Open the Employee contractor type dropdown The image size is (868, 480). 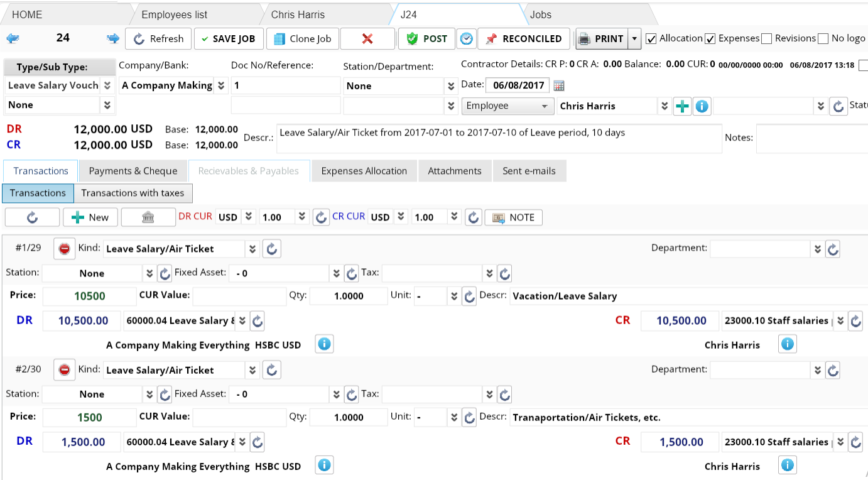click(507, 106)
